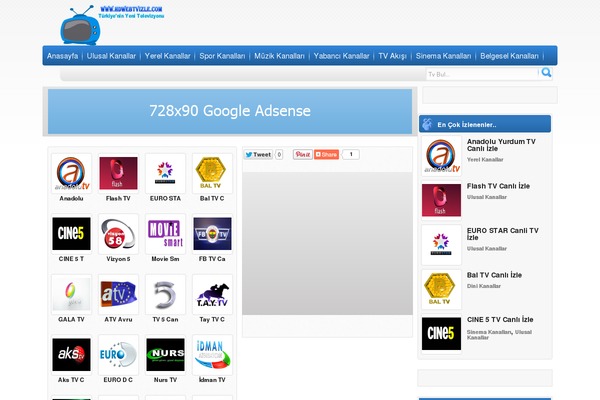
Task: Click the Pin it button
Action: tap(303, 155)
